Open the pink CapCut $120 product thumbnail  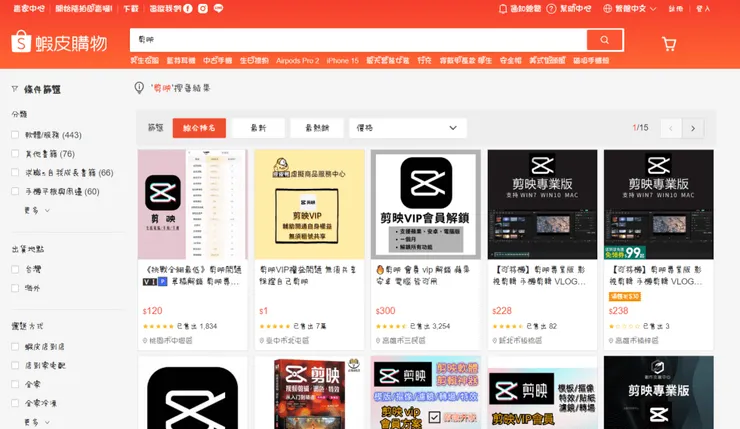point(193,204)
